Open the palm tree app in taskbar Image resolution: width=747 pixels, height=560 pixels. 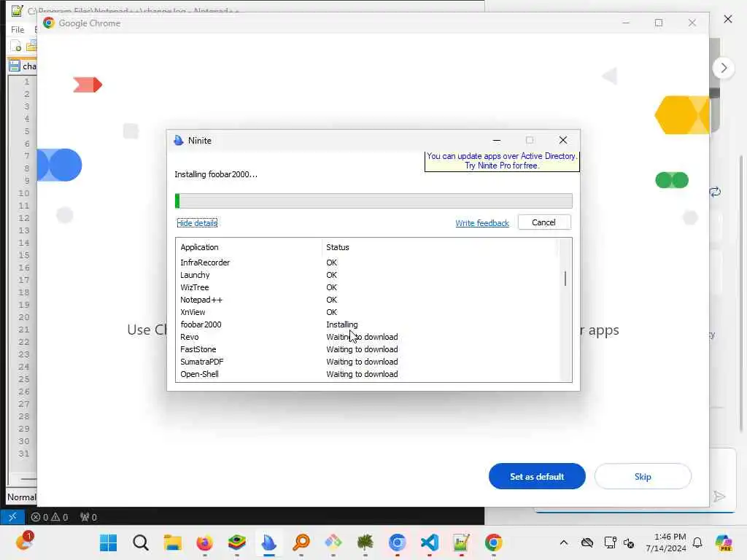365,542
